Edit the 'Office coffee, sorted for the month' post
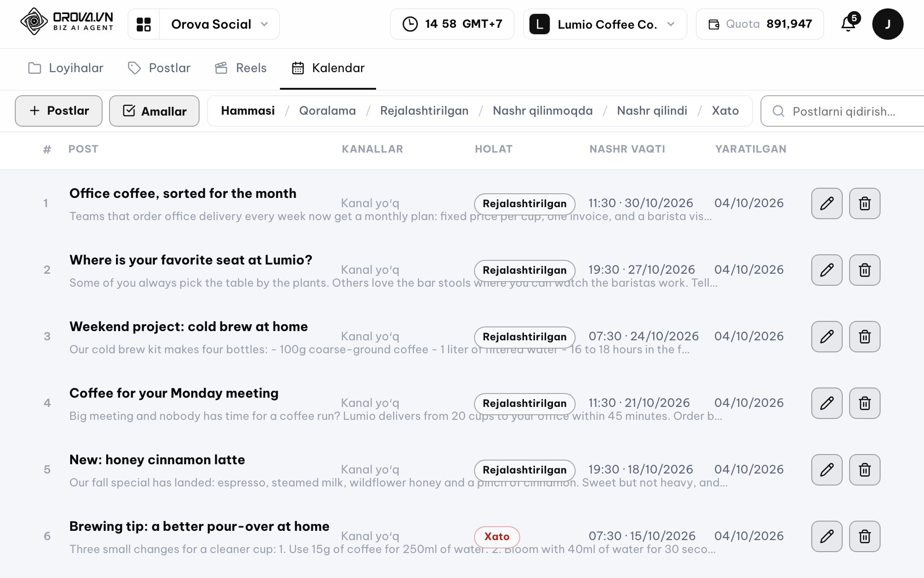Screen dimensions: 924x578 pyautogui.click(x=827, y=203)
